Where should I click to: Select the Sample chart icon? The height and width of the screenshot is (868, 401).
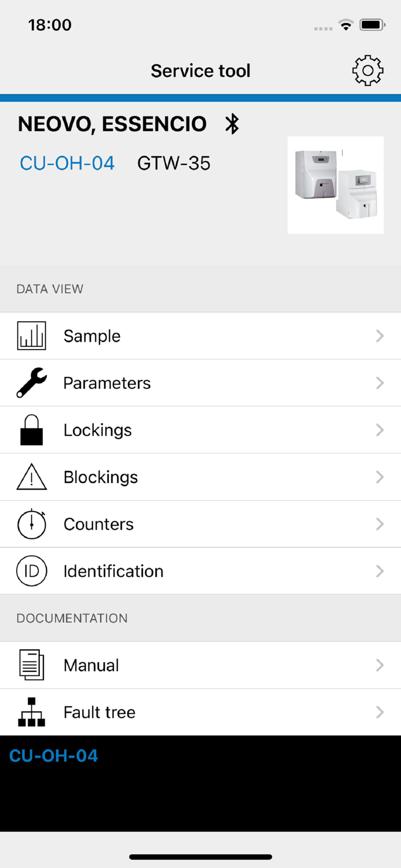(x=32, y=336)
